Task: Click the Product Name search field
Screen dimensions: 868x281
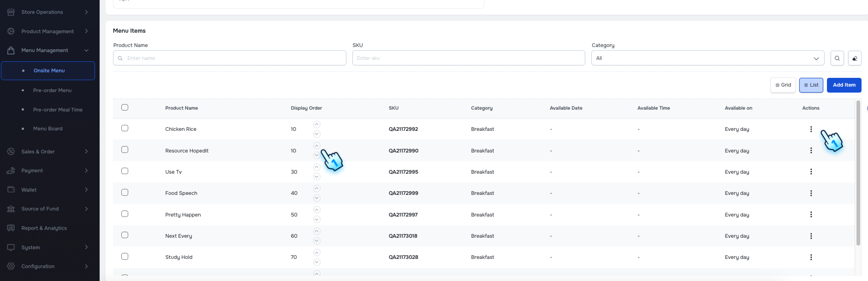Action: (x=229, y=58)
